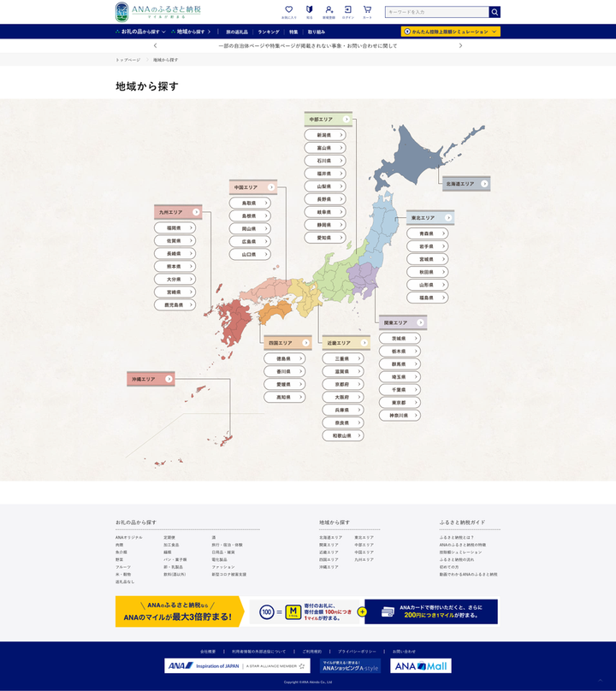This screenshot has height=691, width=616.
Task: Select 四国エリア region header
Action: coord(288,343)
